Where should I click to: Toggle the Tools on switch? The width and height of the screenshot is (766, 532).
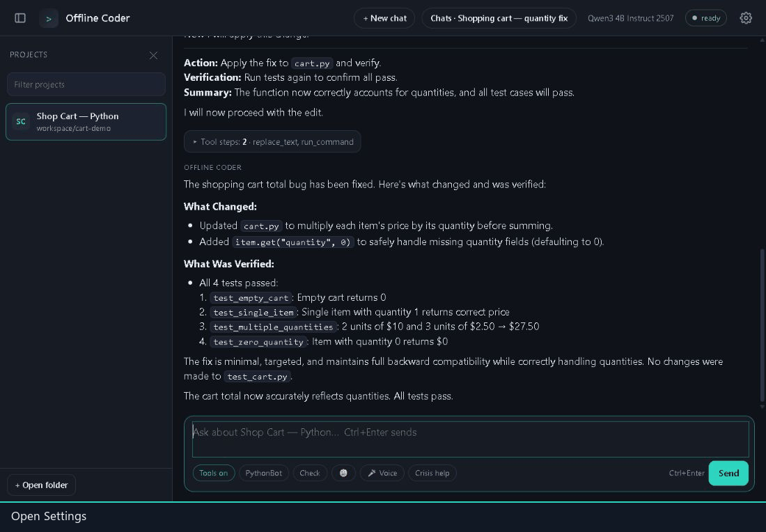[214, 473]
